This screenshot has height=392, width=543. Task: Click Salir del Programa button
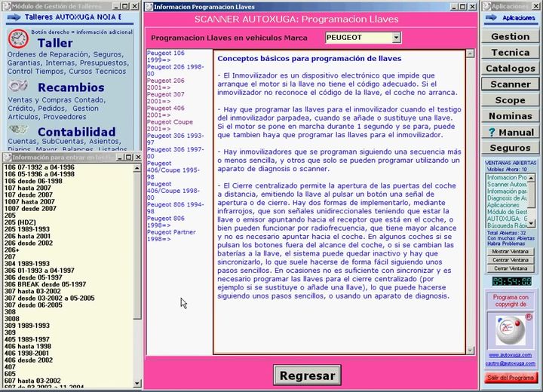click(511, 378)
